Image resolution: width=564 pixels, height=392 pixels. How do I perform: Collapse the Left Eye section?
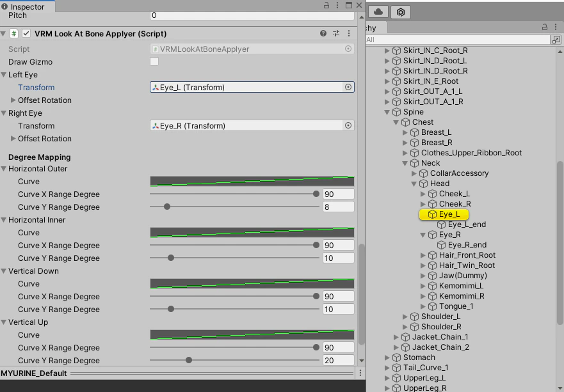[x=4, y=75]
